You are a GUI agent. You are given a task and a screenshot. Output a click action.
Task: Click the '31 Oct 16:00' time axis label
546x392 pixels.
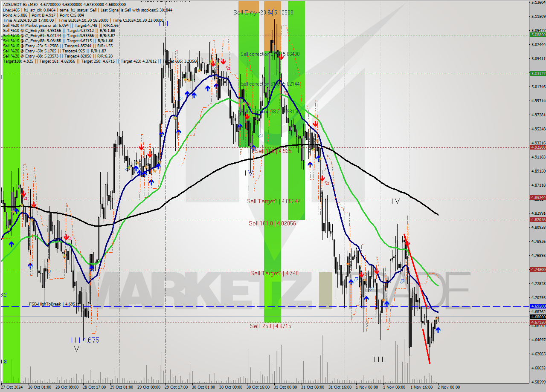[339, 387]
